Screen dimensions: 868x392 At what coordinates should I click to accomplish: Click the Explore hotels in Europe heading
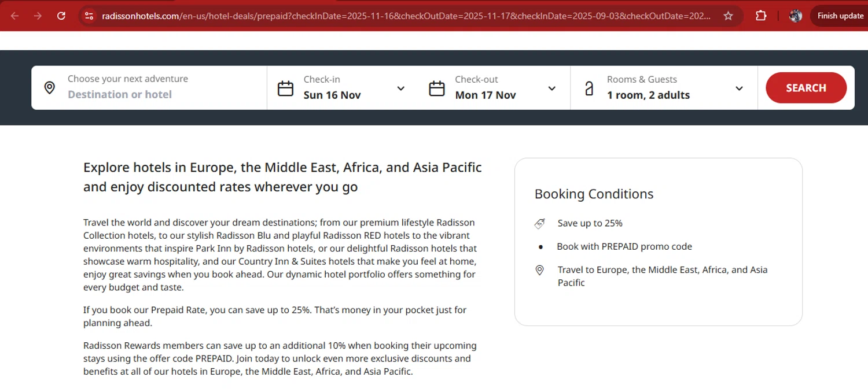click(x=282, y=177)
